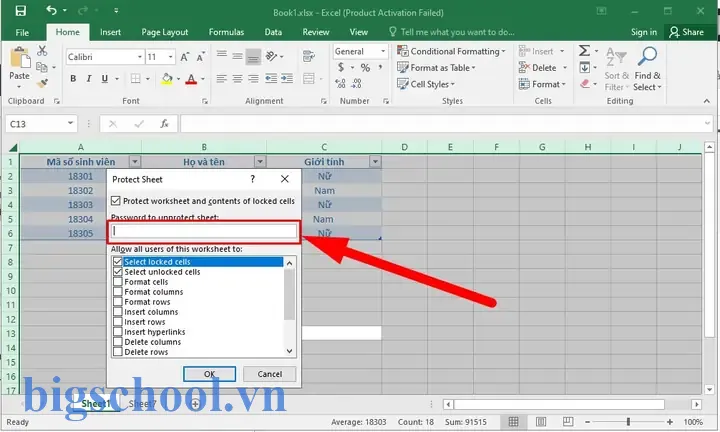The height and width of the screenshot is (432, 720).
Task: Open the File menu
Action: pyautogui.click(x=22, y=32)
